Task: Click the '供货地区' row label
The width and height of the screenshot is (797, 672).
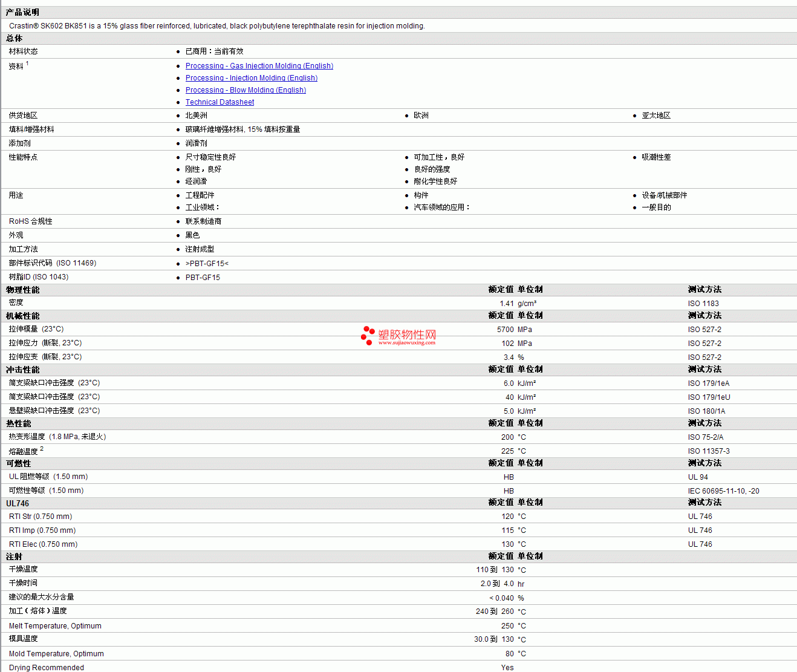Action: 23,116
